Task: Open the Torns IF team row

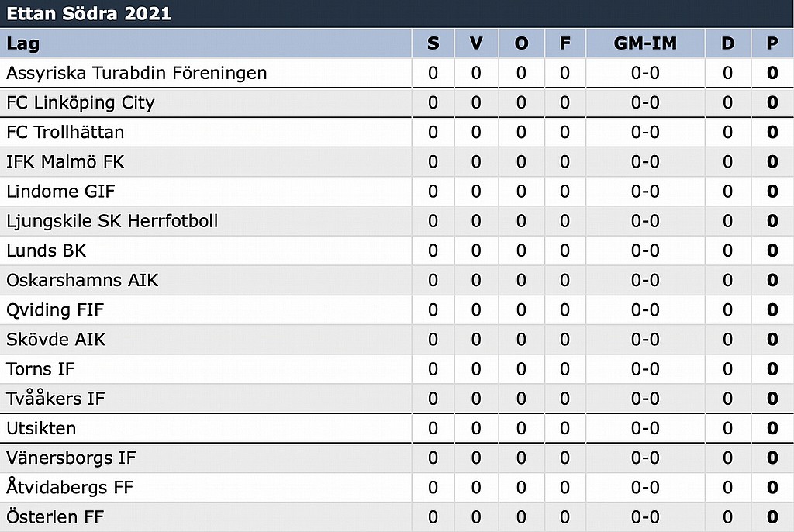Action: coord(41,369)
